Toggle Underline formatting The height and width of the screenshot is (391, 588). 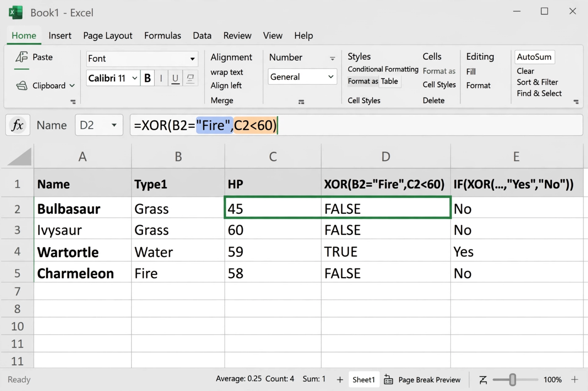[x=175, y=78]
